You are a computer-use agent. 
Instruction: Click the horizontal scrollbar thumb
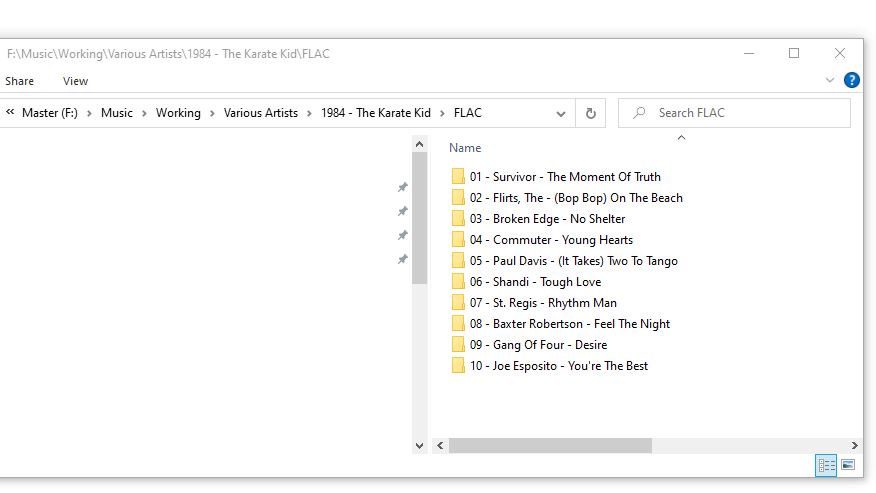point(549,445)
